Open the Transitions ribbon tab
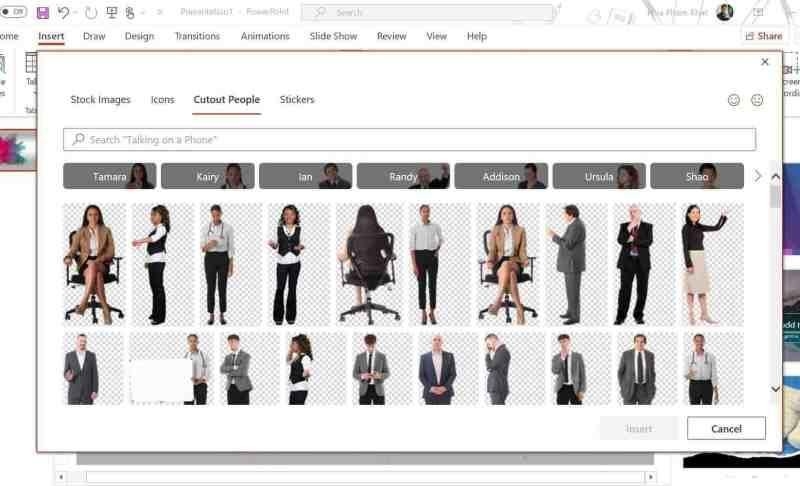The width and height of the screenshot is (800, 486). 197,36
